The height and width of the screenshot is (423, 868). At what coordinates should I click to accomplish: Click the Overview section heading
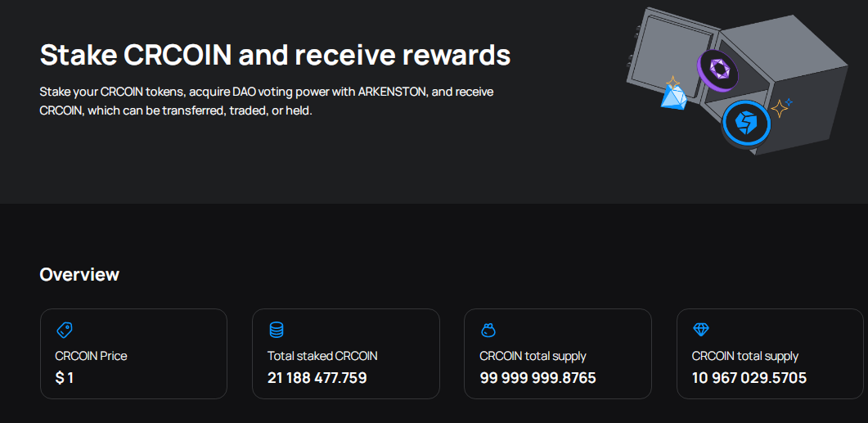(79, 275)
